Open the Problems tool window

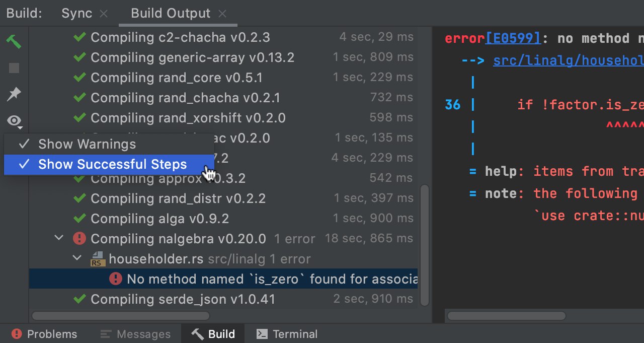[x=44, y=334]
